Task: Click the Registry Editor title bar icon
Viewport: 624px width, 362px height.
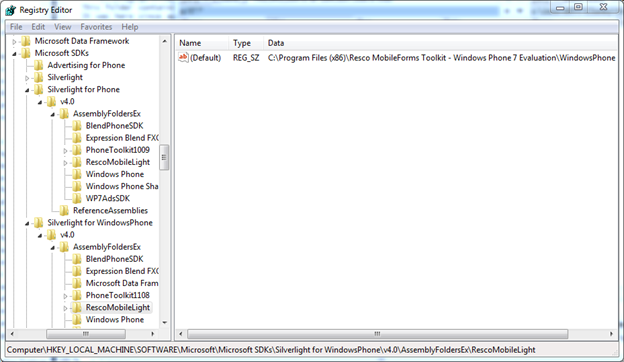Action: pos(11,10)
